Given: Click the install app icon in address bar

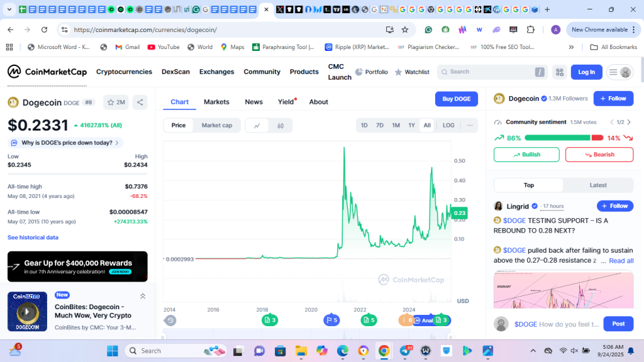Looking at the screenshot, I should (x=390, y=30).
